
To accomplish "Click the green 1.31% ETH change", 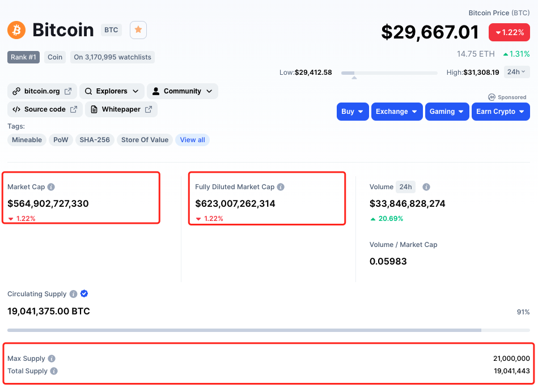I will click(x=516, y=54).
